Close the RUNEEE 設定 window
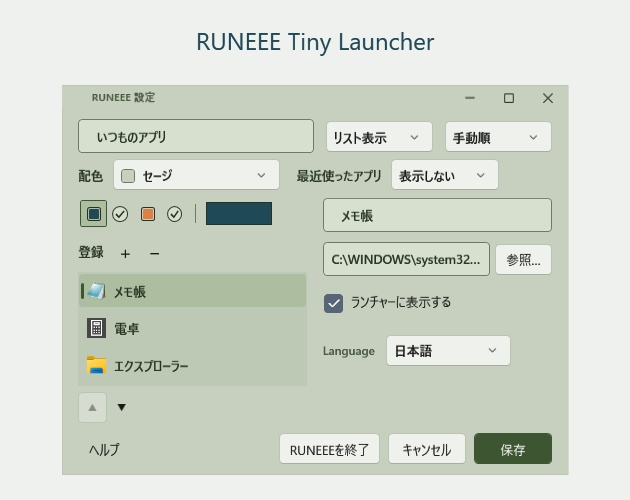 point(548,98)
